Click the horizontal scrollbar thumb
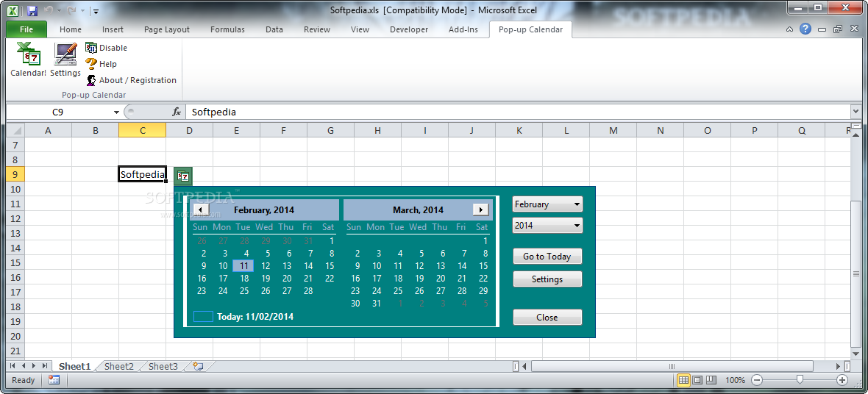Image resolution: width=868 pixels, height=394 pixels. pyautogui.click(x=672, y=366)
